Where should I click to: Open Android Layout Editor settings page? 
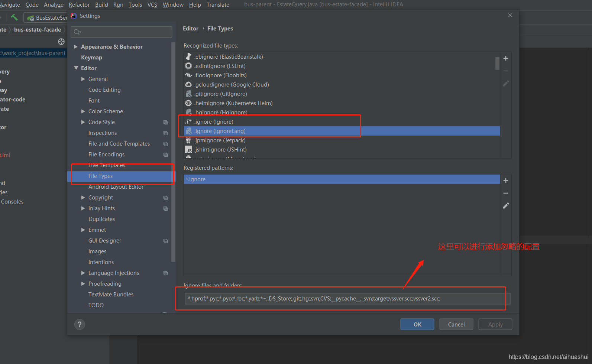tap(116, 186)
